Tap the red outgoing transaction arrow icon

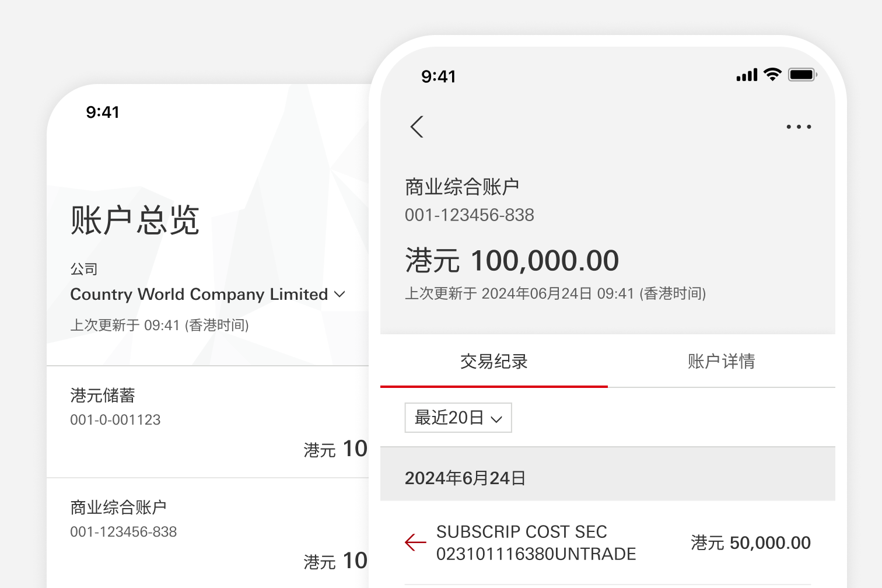(x=415, y=542)
